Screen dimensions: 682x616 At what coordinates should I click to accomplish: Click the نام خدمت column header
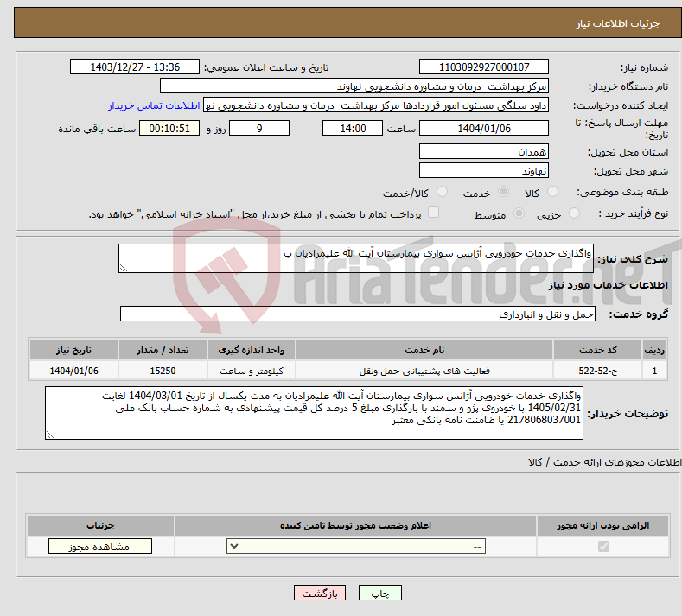point(424,350)
